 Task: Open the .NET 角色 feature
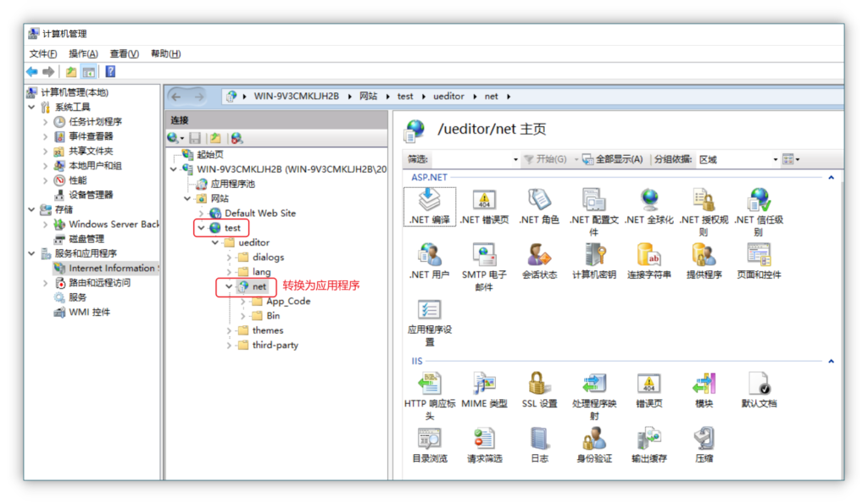539,207
